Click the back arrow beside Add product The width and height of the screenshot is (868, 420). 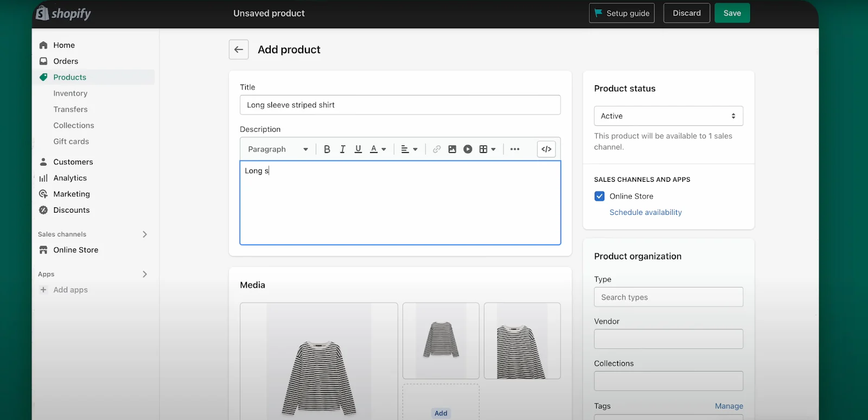(239, 49)
